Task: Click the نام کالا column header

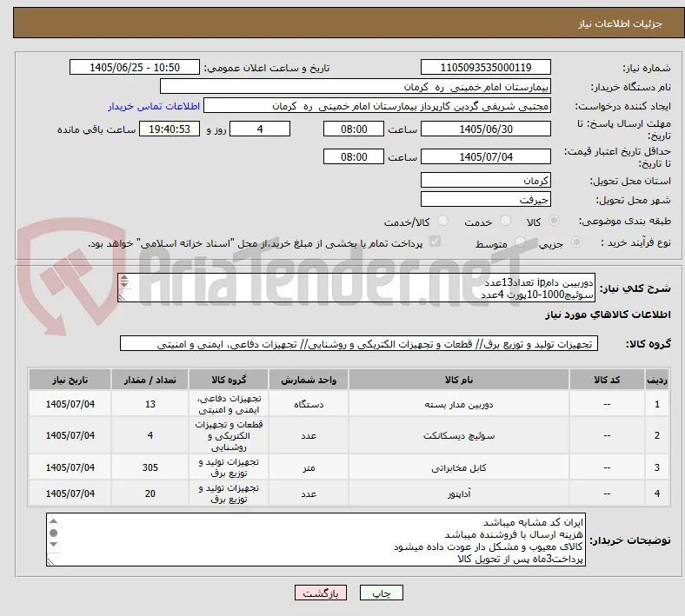Action: pyautogui.click(x=459, y=380)
